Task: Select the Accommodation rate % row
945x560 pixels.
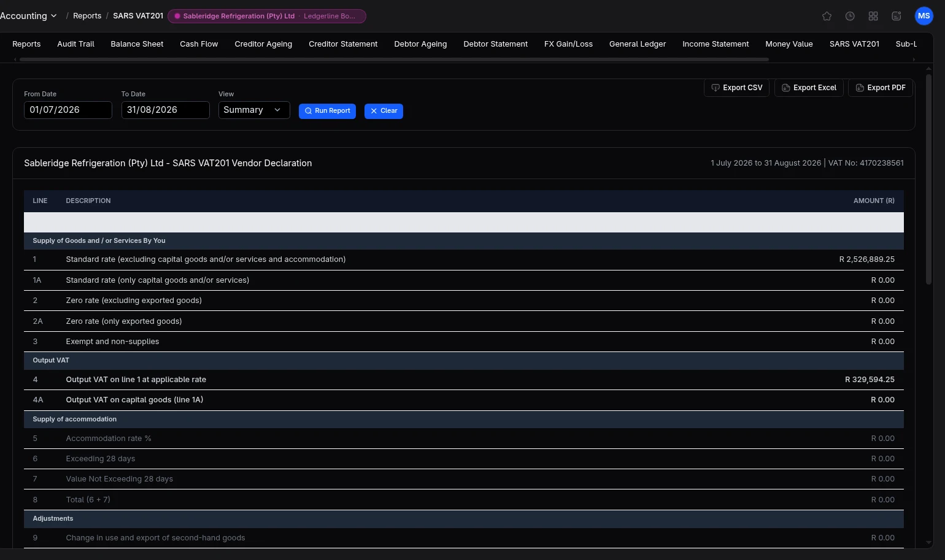Action: click(x=464, y=439)
